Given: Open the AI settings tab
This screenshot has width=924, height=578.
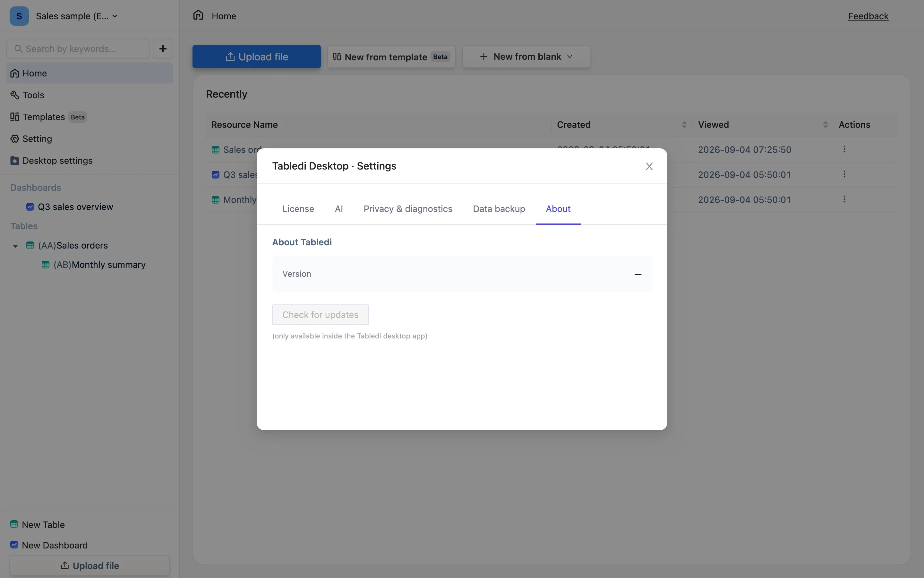Looking at the screenshot, I should 339,209.
